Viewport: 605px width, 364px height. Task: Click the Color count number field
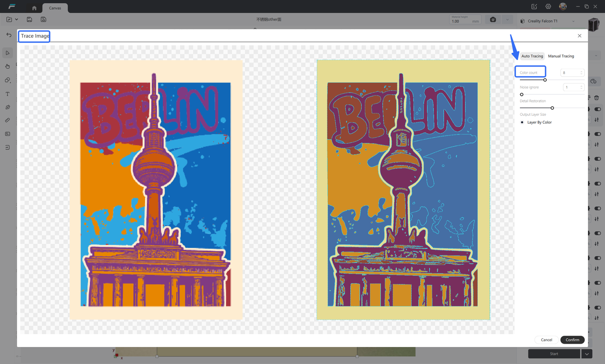(x=570, y=73)
